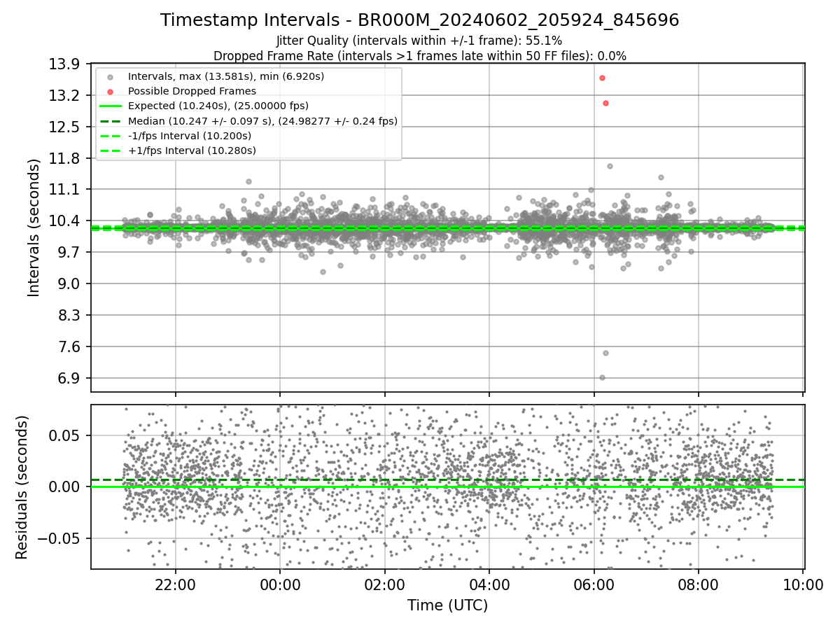The image size is (840, 630).
Task: Click the −0.05 residuals tick label
Action: [60, 538]
